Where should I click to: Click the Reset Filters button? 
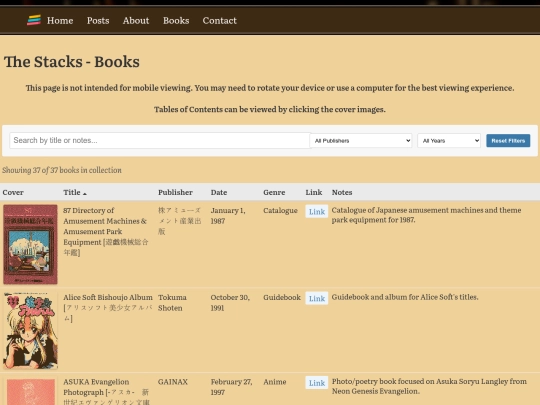coord(508,141)
